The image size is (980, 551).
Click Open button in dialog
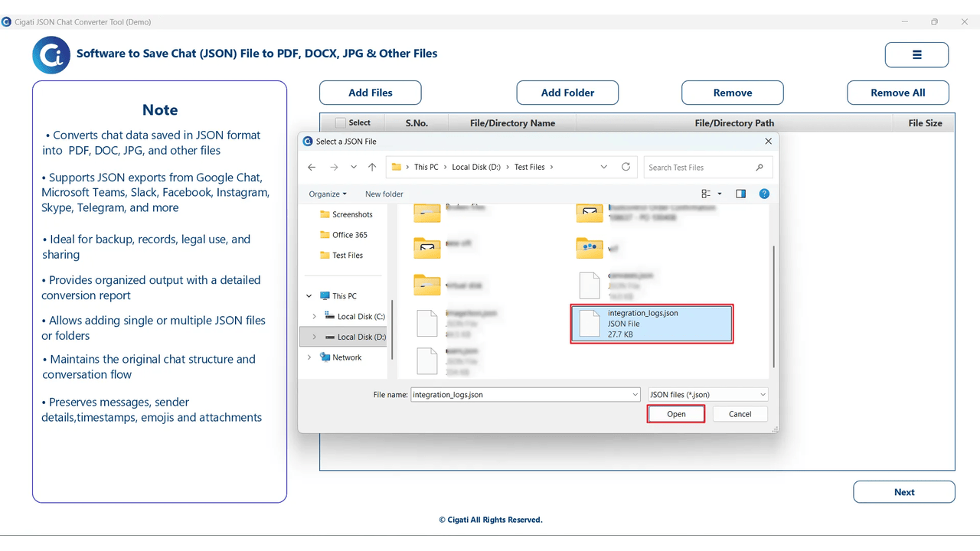click(x=676, y=414)
